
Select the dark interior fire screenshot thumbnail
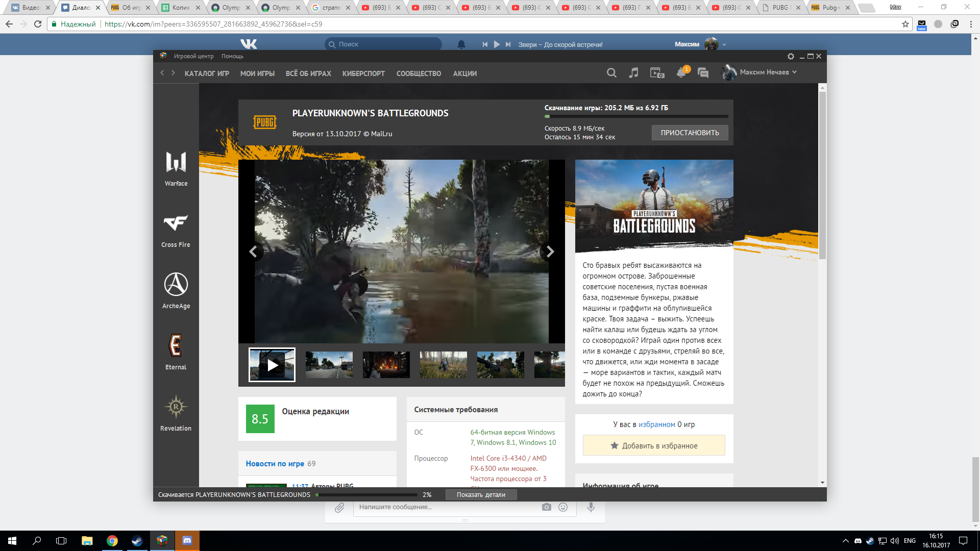click(x=386, y=365)
